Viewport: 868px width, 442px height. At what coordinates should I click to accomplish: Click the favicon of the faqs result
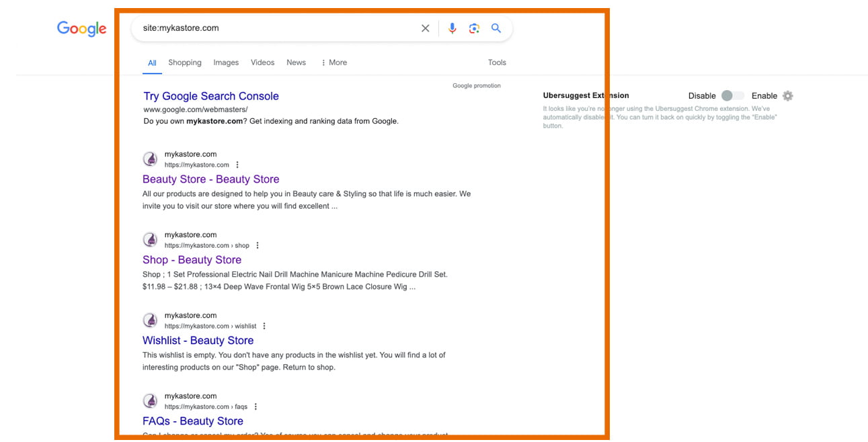[x=151, y=401]
